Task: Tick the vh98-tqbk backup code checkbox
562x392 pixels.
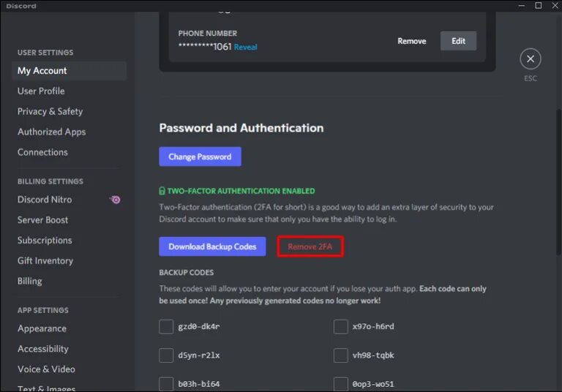Action: pos(340,355)
